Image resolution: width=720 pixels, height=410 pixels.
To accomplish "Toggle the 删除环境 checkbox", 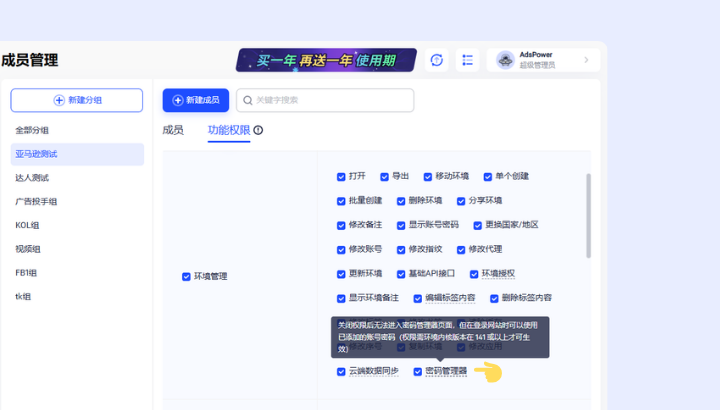I will (x=401, y=201).
